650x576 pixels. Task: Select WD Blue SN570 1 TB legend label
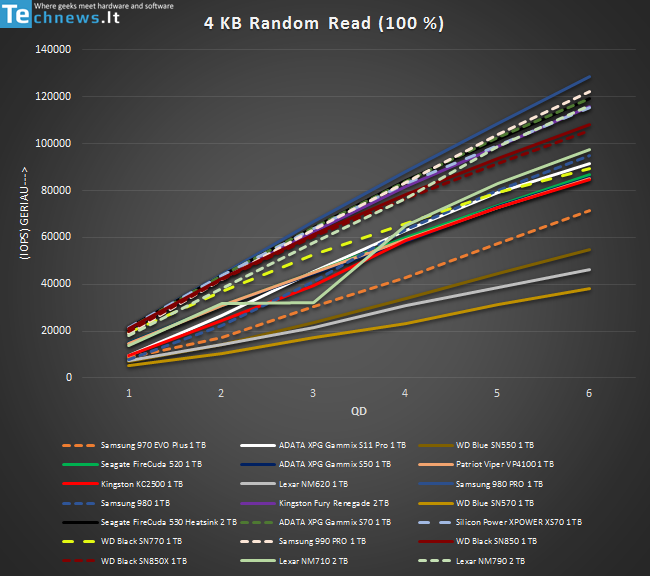pos(495,503)
